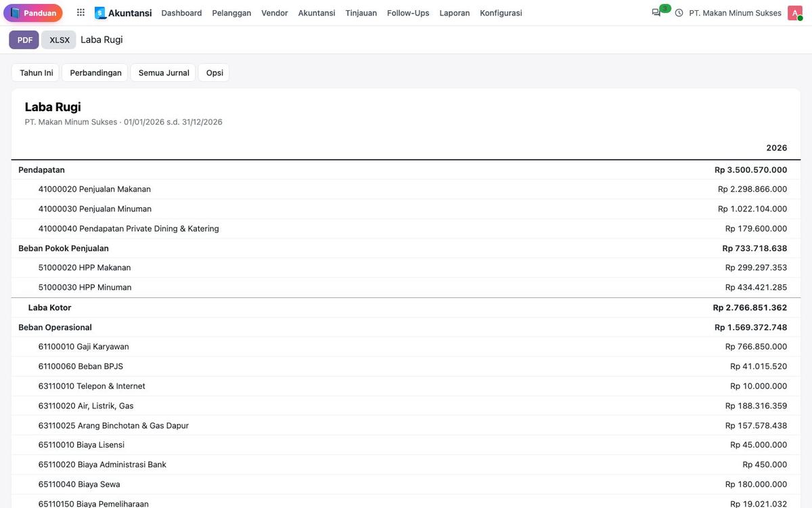Select the 63110020 Air, Listrik, Gas line
The image size is (812, 508).
[406, 406]
